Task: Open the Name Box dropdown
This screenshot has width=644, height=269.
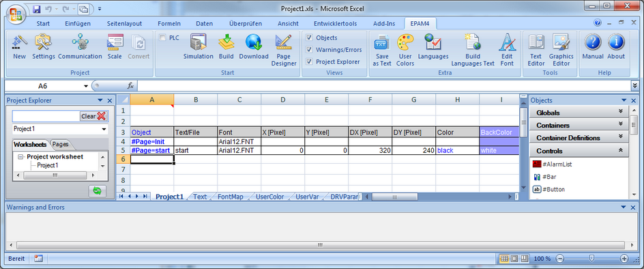Action: [x=86, y=87]
